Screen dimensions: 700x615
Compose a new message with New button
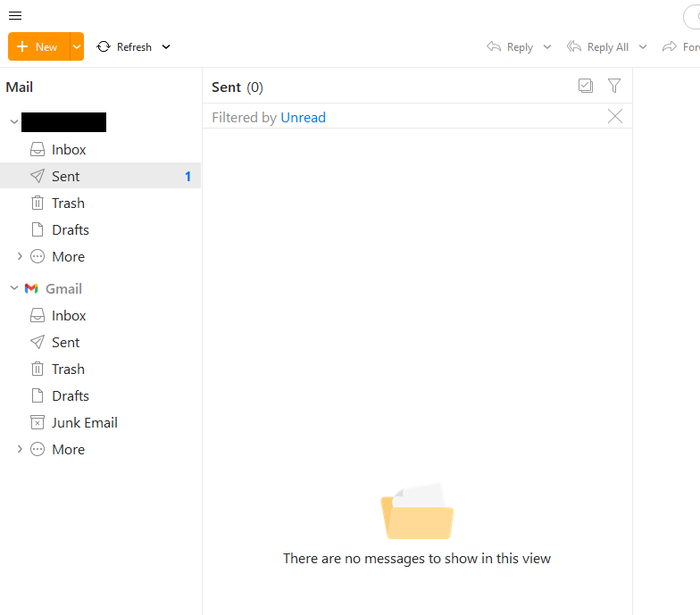pos(39,46)
